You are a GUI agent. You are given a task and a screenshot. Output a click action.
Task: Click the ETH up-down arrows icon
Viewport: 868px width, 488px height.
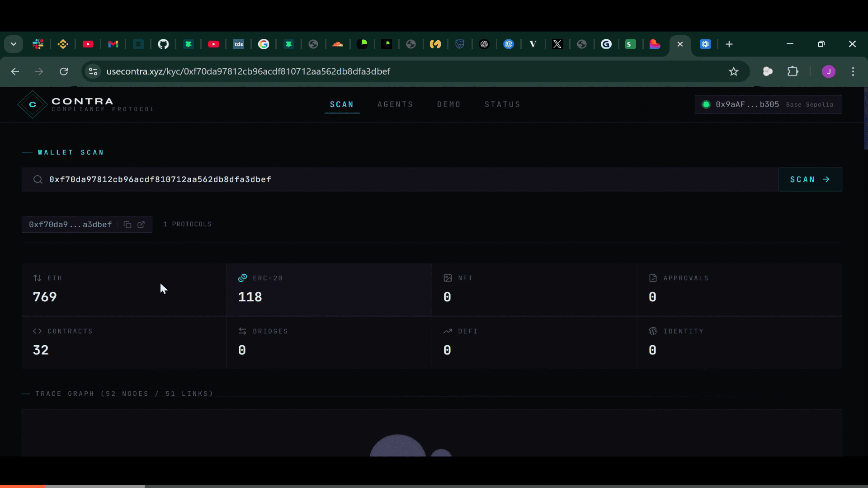point(37,278)
